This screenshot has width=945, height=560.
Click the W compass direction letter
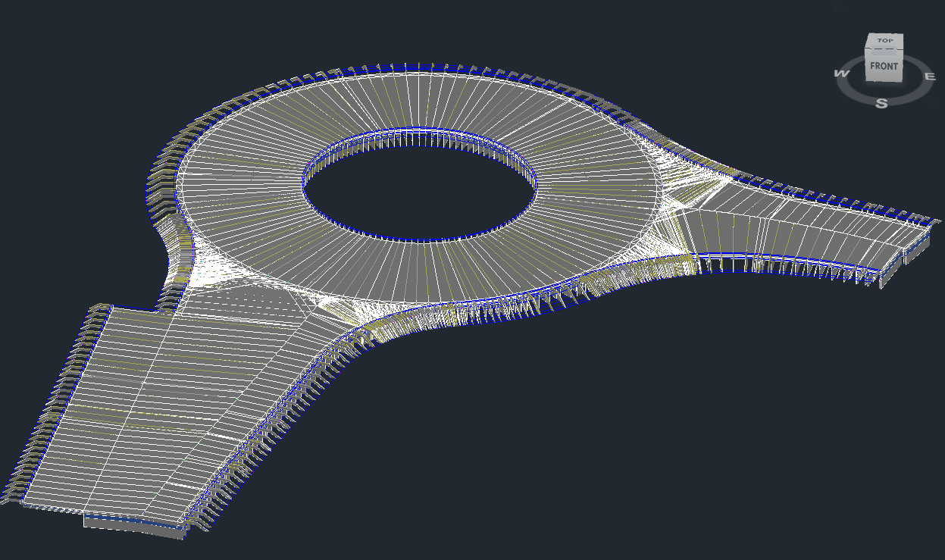(841, 74)
